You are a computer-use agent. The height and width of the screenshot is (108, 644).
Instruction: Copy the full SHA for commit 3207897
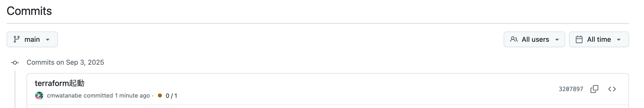[594, 89]
